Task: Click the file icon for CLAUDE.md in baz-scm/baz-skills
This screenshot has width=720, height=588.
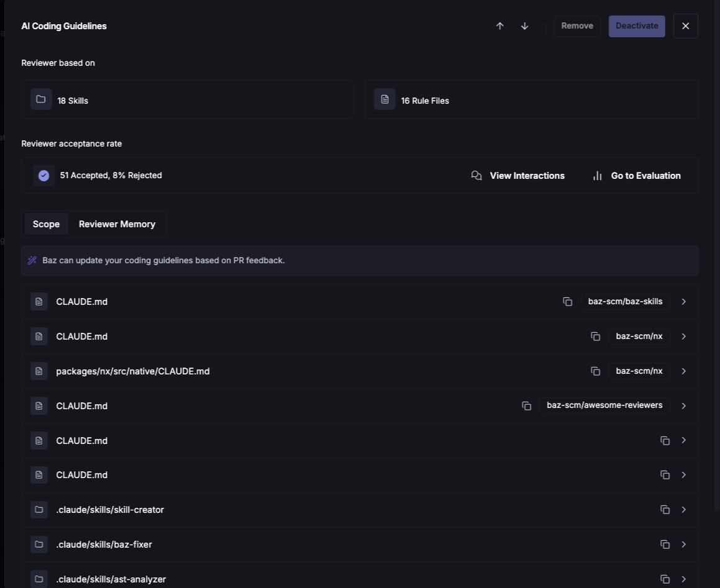Action: click(39, 302)
